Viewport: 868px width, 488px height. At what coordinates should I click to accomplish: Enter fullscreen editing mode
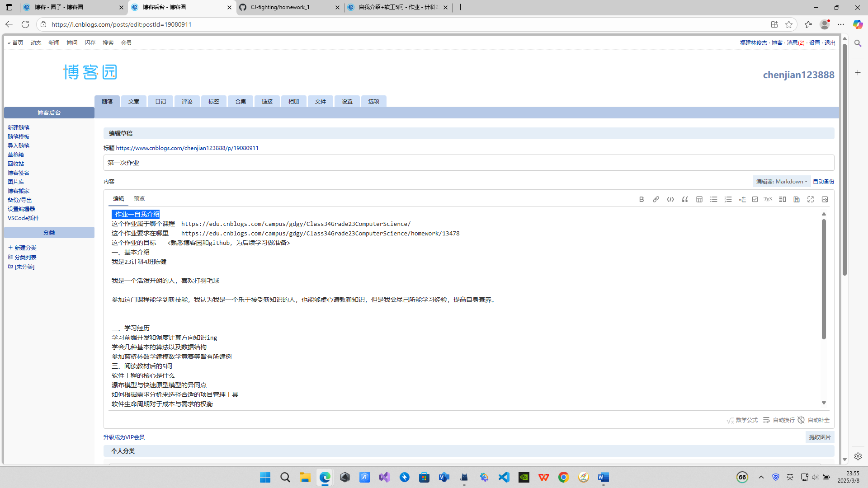pos(810,199)
